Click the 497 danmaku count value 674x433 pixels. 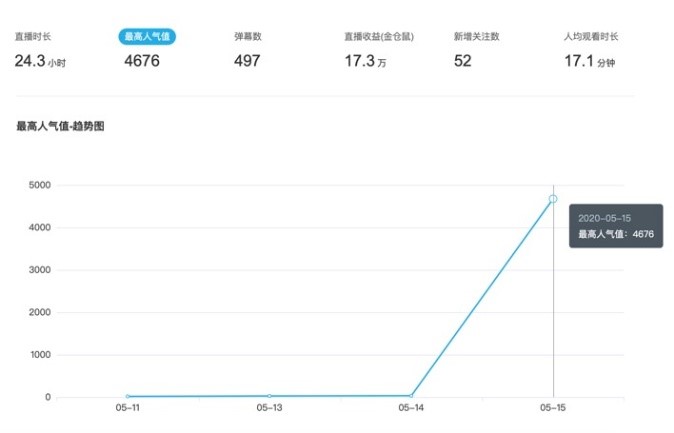pos(247,61)
